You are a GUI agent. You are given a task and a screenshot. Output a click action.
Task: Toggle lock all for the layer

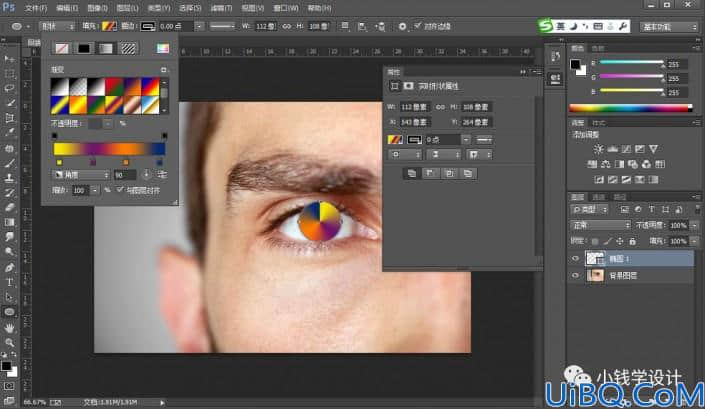pyautogui.click(x=632, y=241)
